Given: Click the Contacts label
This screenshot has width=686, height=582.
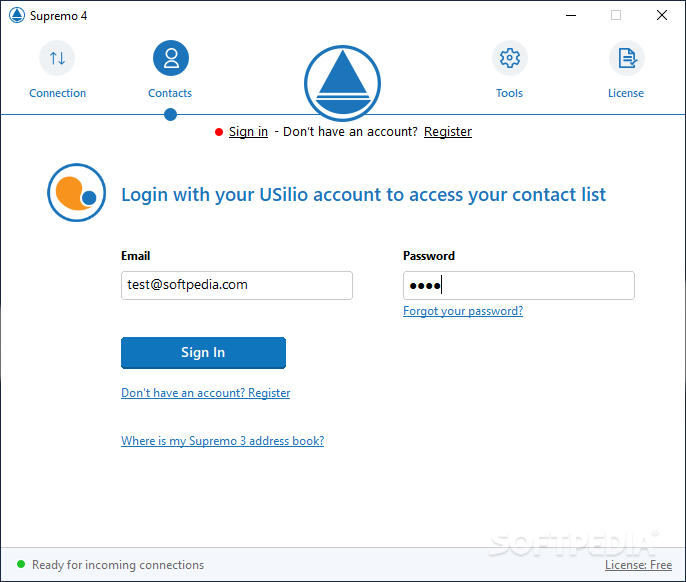Looking at the screenshot, I should click(x=170, y=93).
